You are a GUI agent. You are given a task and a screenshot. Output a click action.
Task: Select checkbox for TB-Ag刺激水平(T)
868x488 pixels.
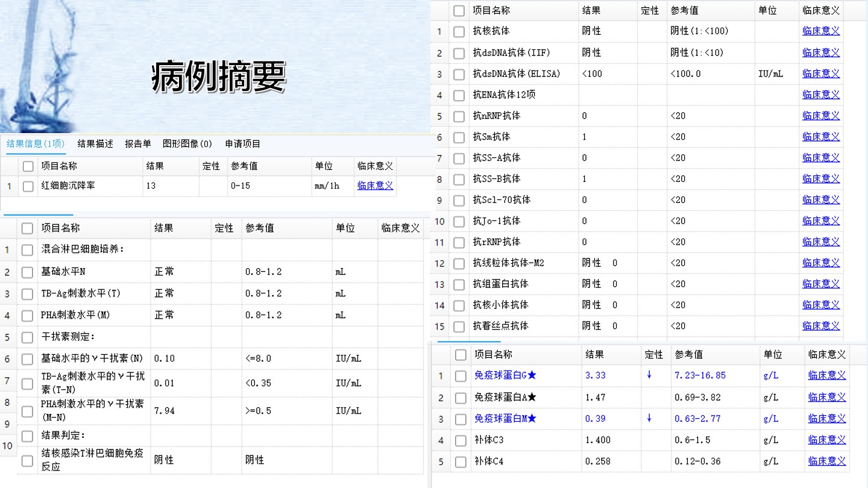click(27, 294)
